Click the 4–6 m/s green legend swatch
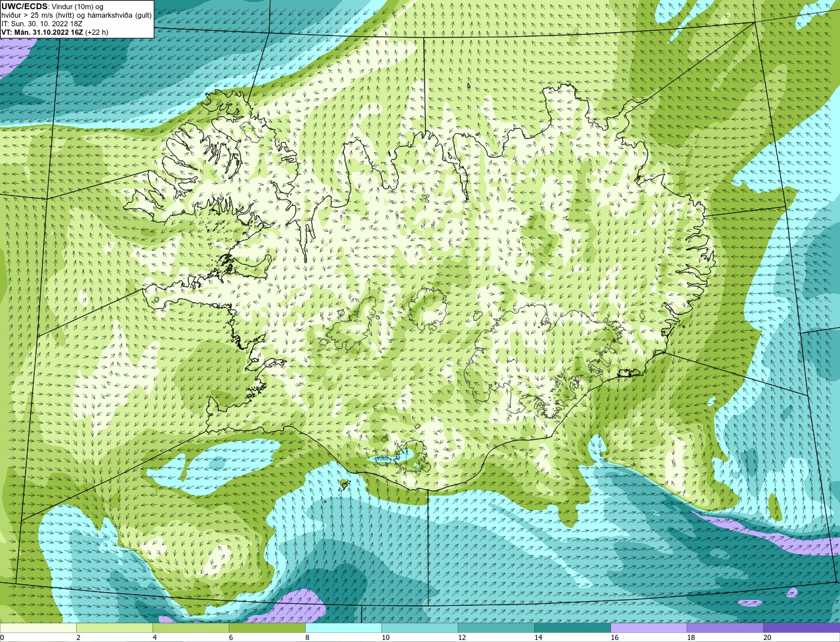This screenshot has width=840, height=642. pyautogui.click(x=191, y=628)
